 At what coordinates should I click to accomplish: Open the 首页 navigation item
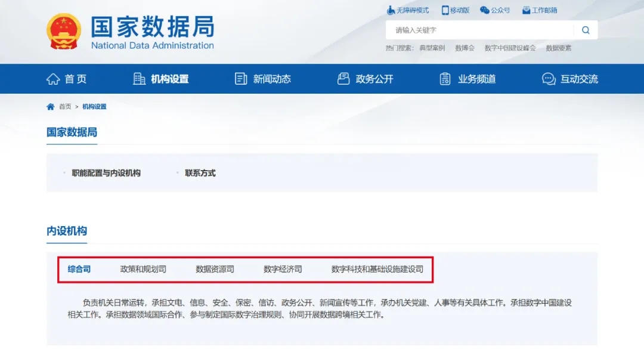pyautogui.click(x=67, y=79)
